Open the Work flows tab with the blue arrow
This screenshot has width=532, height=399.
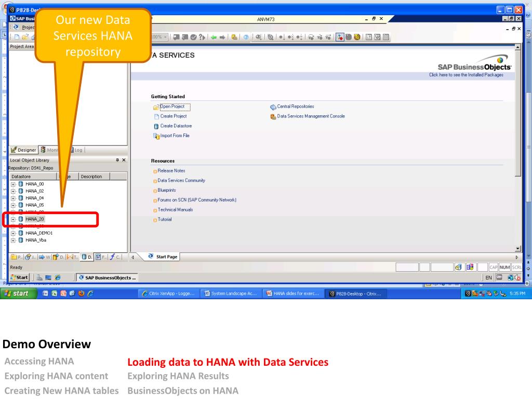[x=44, y=257]
